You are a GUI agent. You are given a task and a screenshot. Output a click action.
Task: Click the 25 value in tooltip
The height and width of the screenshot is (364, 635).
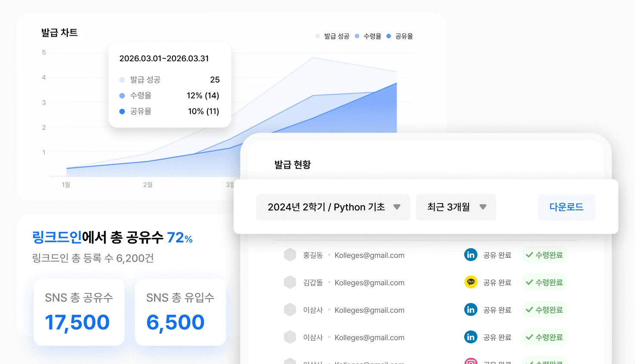[x=215, y=80]
